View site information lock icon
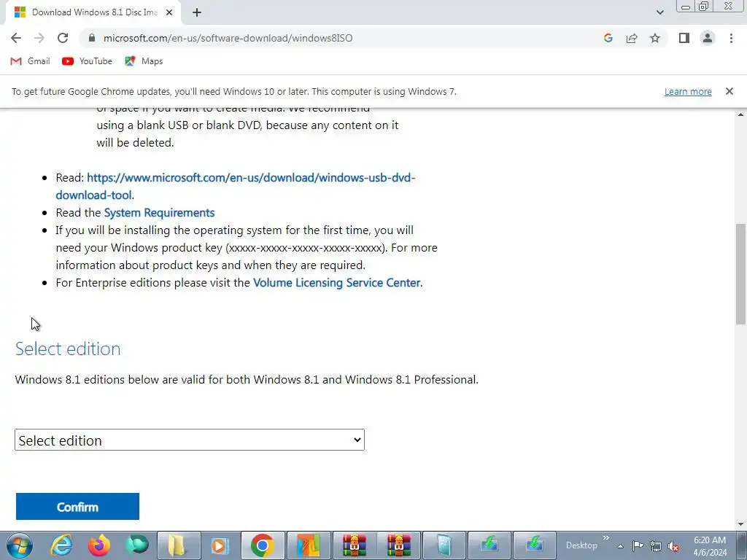The width and height of the screenshot is (747, 560). (x=92, y=38)
